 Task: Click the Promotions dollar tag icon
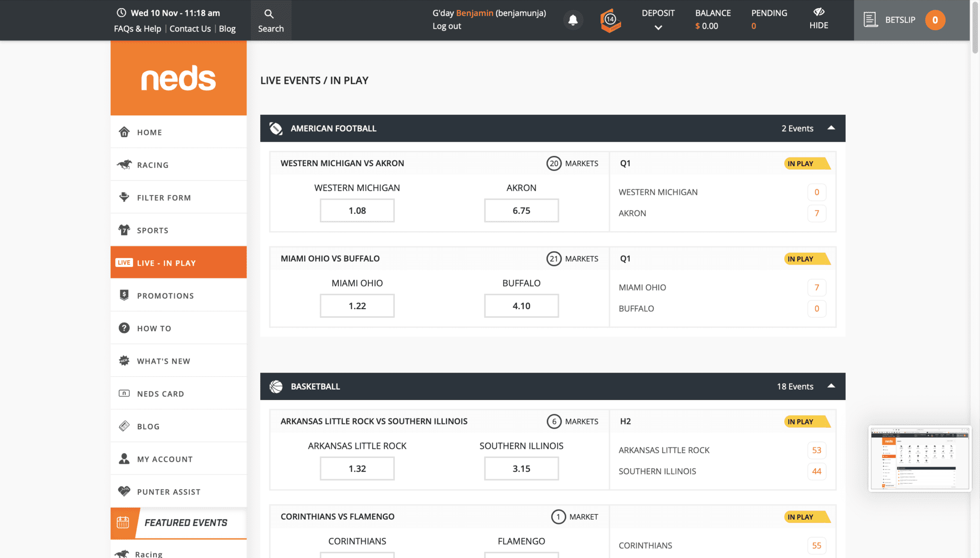pos(124,295)
